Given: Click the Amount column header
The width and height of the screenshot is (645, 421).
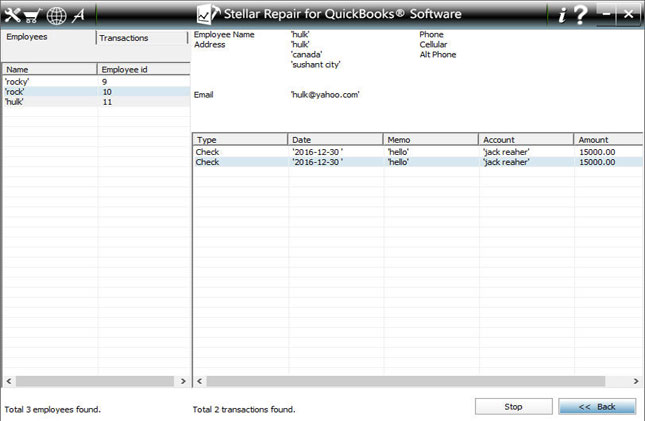Looking at the screenshot, I should pos(608,140).
